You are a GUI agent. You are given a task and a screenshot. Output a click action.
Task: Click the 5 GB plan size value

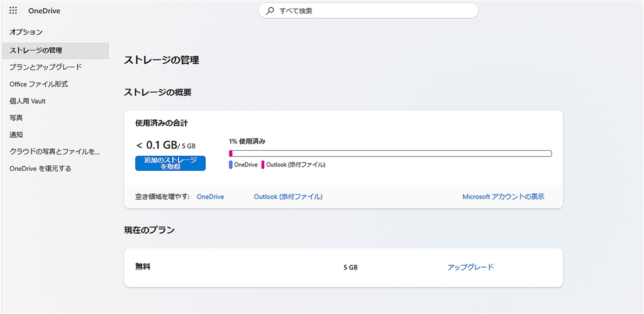(350, 268)
